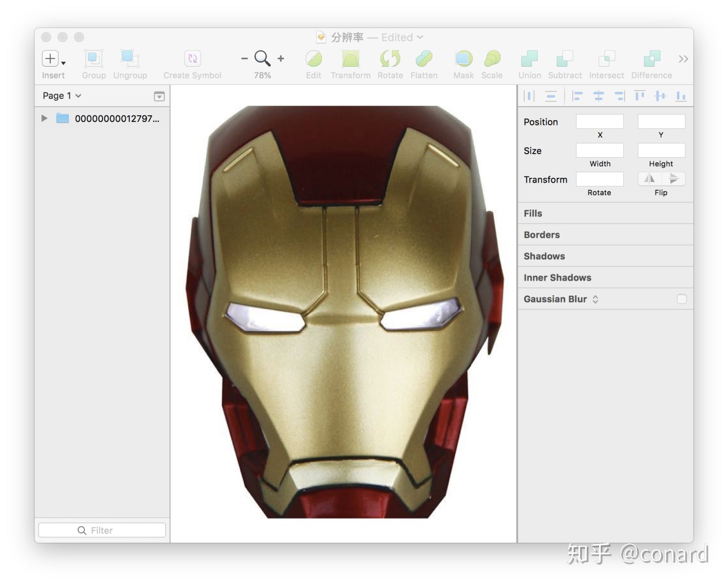Choose the Union boolean operation icon

click(x=529, y=59)
